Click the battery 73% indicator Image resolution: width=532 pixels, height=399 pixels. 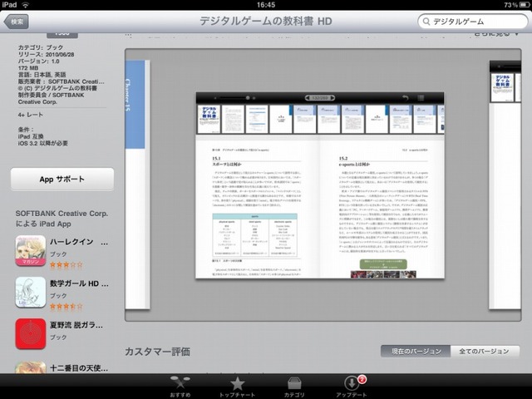point(517,5)
